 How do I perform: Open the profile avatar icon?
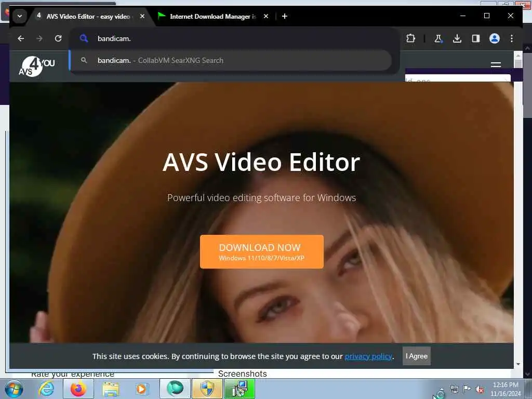495,38
